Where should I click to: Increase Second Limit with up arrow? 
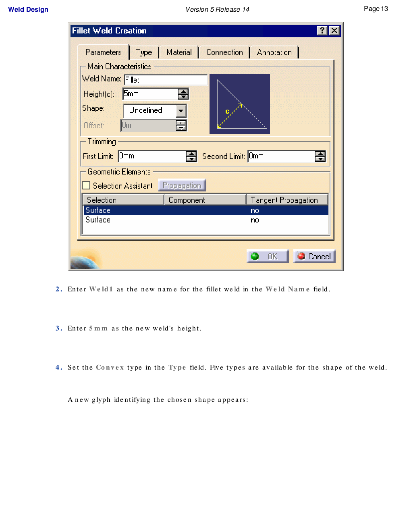tap(320, 154)
